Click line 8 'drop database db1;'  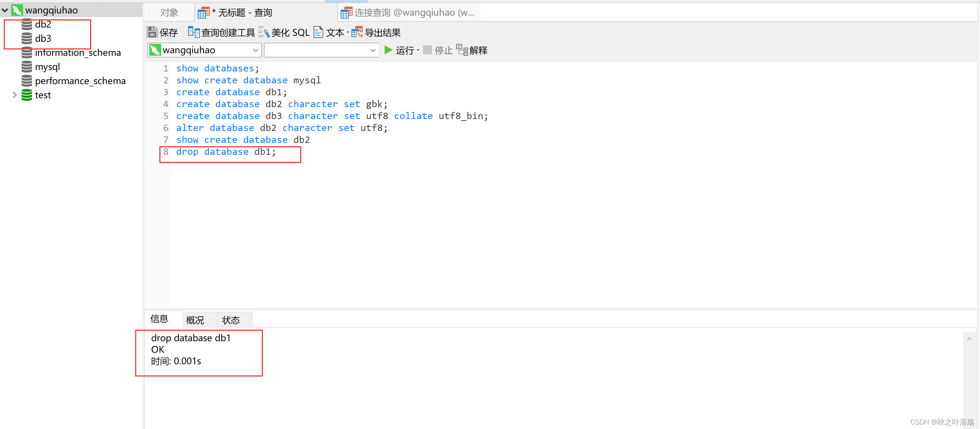click(x=226, y=152)
